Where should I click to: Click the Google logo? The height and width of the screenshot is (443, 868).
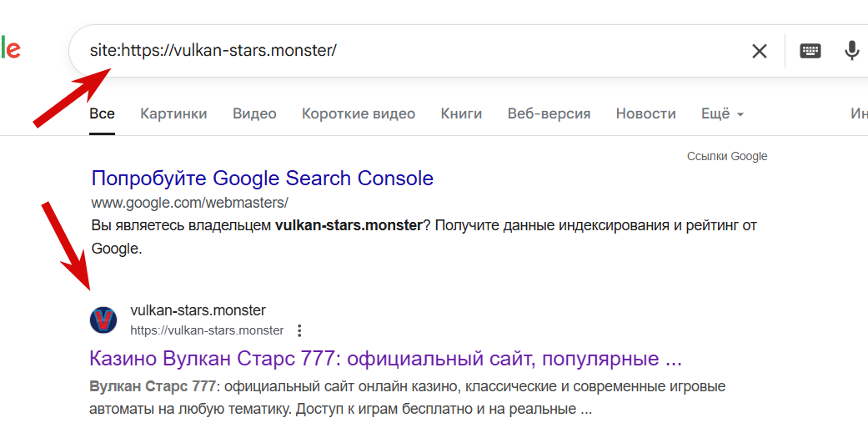coord(10,50)
